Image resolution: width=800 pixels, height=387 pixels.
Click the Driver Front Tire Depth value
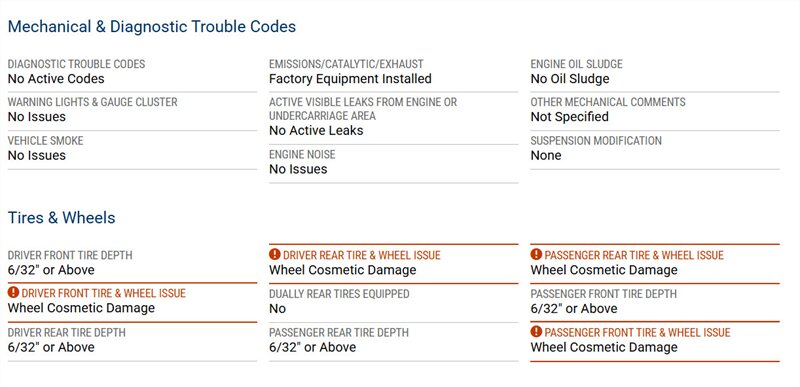[51, 270]
